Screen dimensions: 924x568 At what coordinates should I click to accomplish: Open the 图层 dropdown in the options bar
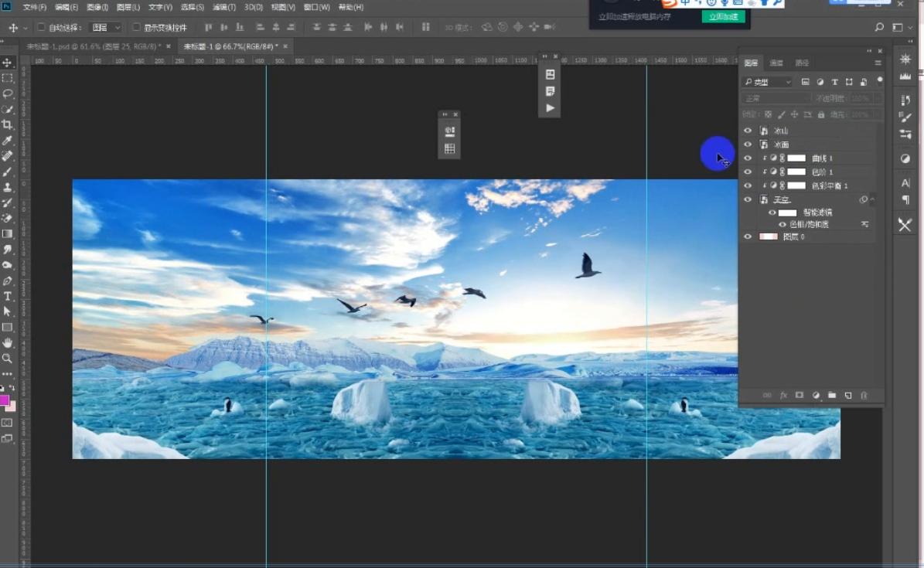coord(108,28)
